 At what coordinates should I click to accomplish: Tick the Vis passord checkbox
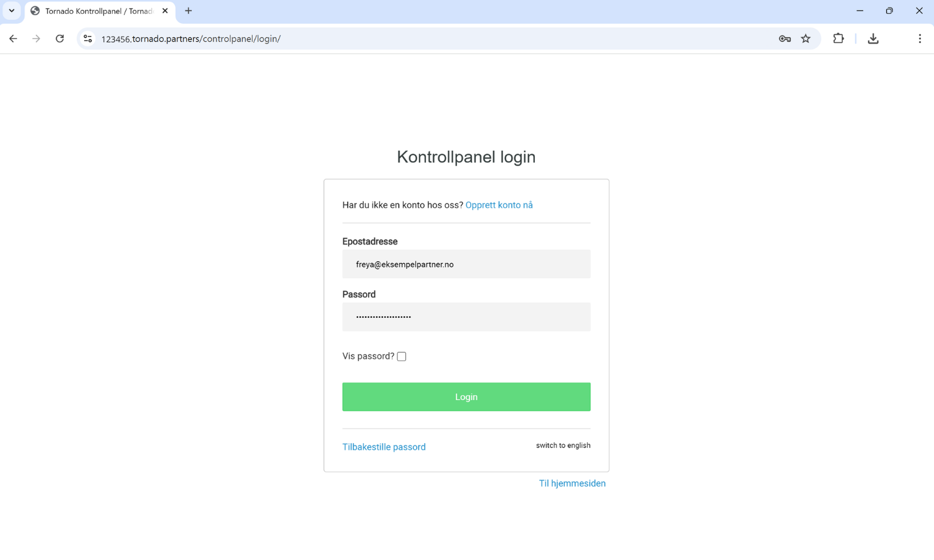(402, 357)
